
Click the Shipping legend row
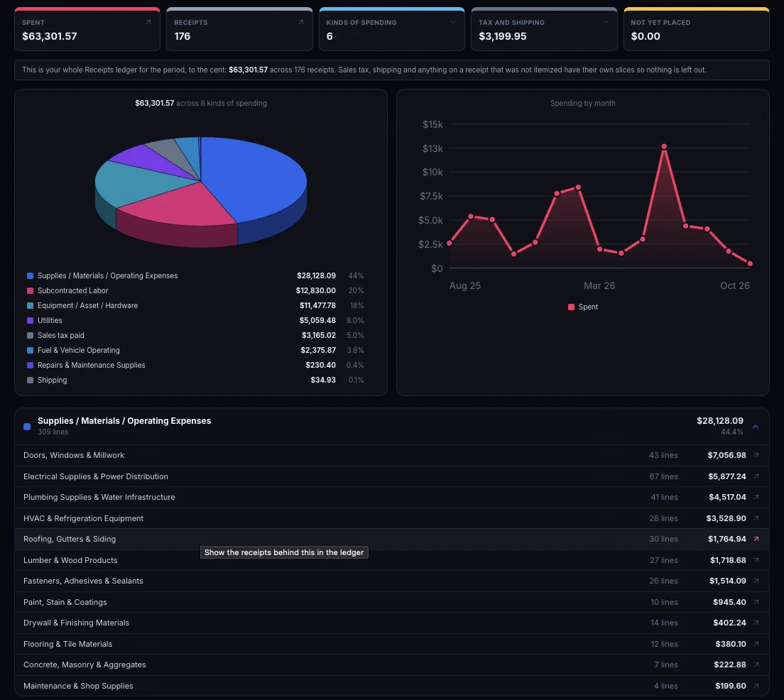point(195,381)
